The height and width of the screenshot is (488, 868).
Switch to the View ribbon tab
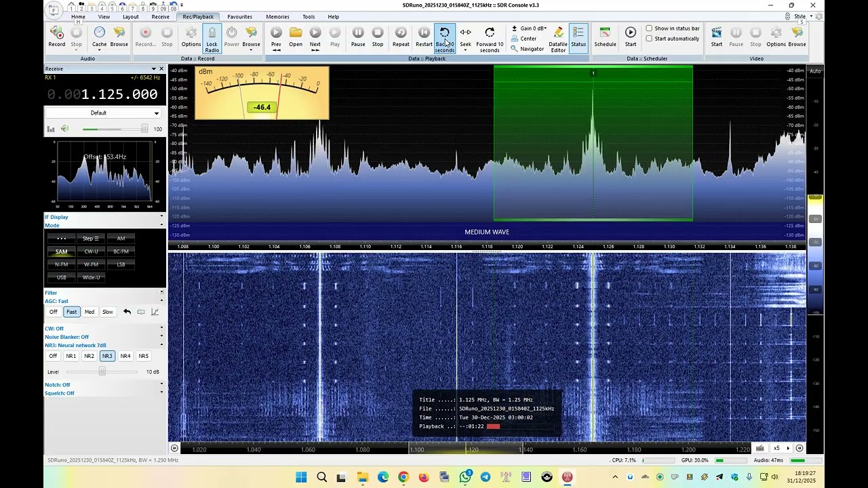tap(104, 17)
